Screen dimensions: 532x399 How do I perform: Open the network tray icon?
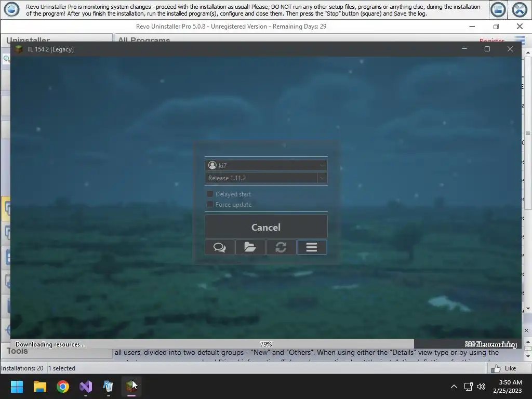click(469, 387)
